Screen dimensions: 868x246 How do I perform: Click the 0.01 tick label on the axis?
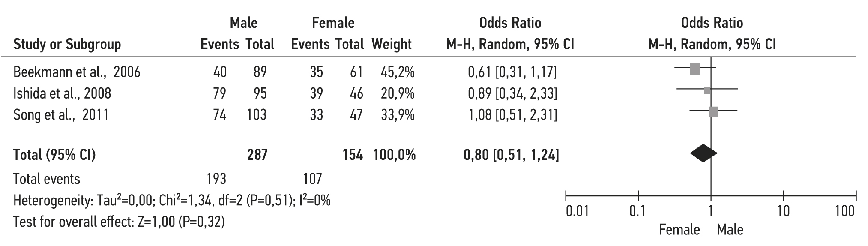coord(577,211)
